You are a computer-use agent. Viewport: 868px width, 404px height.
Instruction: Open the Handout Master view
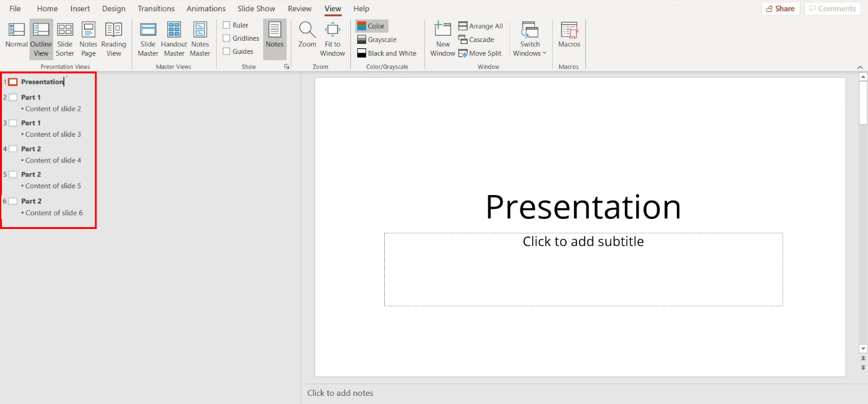174,39
